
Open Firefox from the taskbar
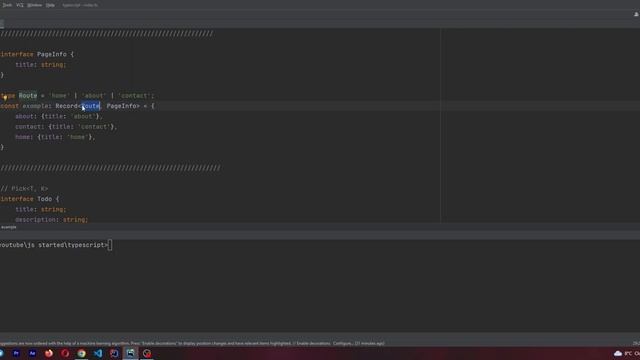pyautogui.click(x=49, y=353)
